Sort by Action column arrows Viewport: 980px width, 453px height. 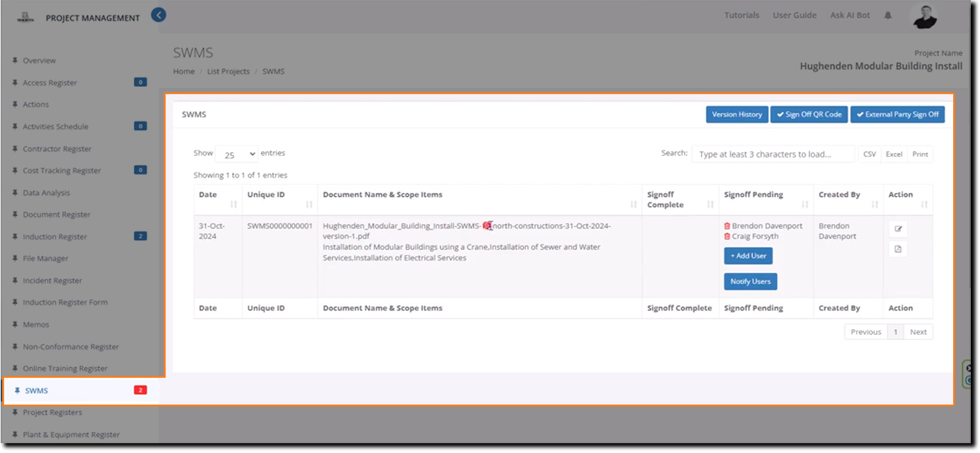click(x=924, y=204)
